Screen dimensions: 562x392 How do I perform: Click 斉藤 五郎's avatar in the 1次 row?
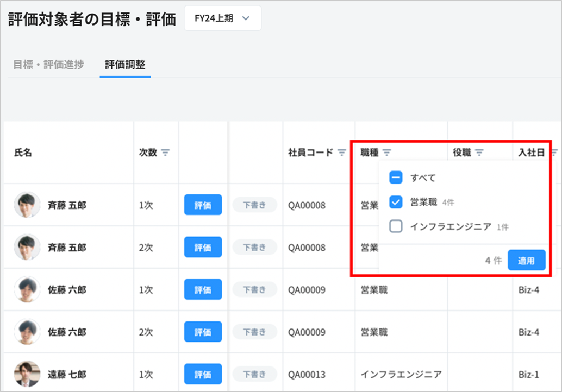pyautogui.click(x=27, y=205)
